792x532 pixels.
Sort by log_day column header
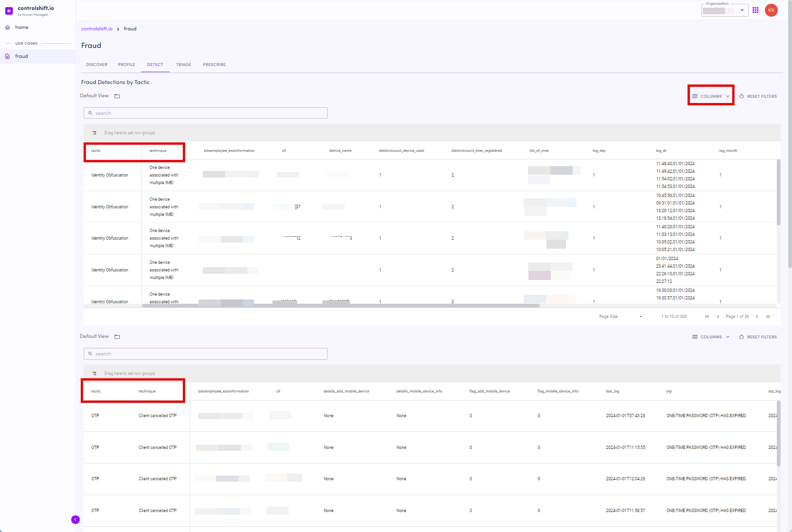coord(599,151)
